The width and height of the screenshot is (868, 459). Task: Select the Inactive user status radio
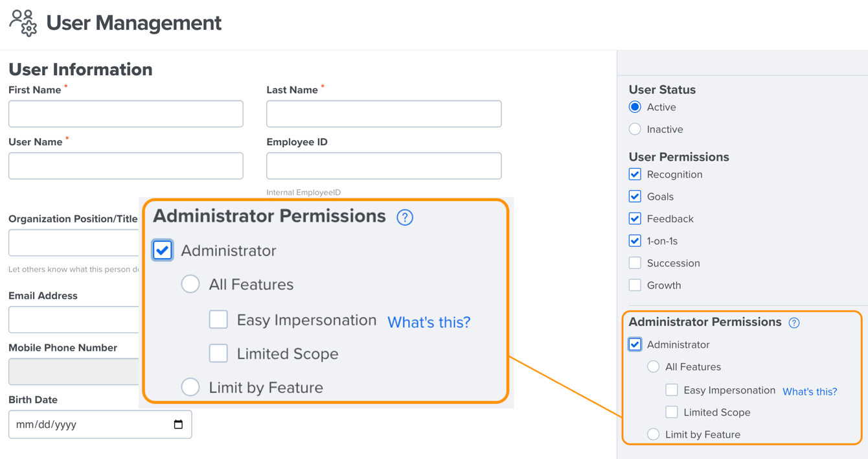(635, 129)
